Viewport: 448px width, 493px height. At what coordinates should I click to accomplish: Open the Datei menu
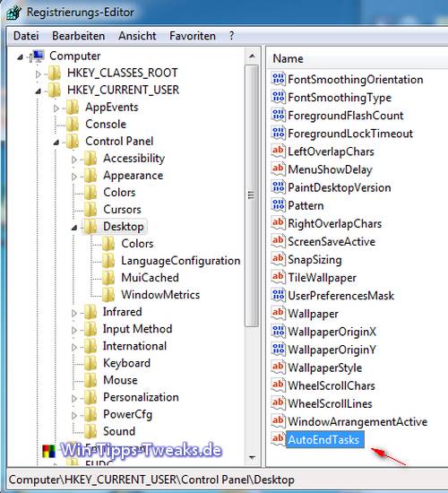26,36
